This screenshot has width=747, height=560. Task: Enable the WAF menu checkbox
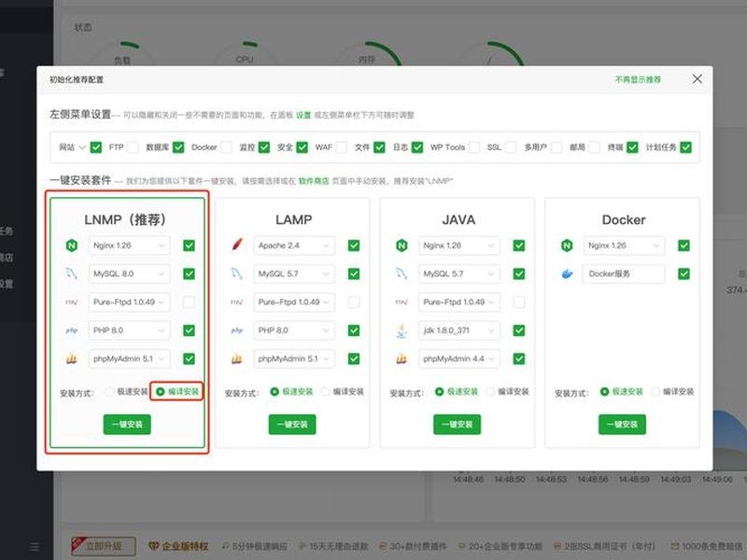click(341, 147)
